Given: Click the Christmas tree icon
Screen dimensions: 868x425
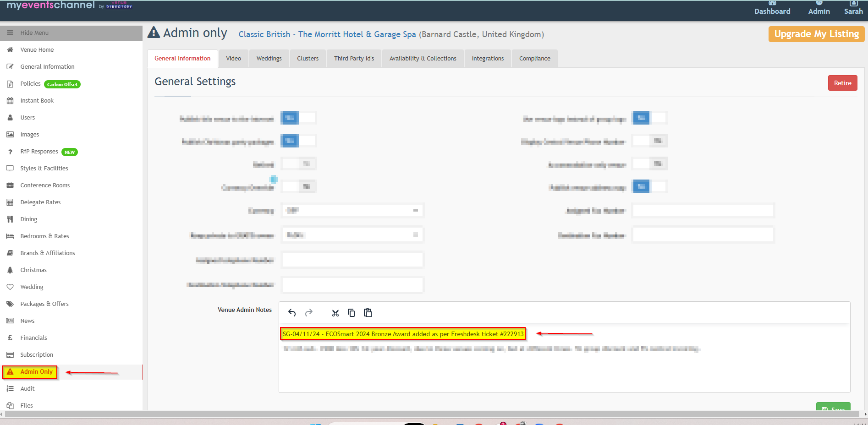Looking at the screenshot, I should [10, 270].
